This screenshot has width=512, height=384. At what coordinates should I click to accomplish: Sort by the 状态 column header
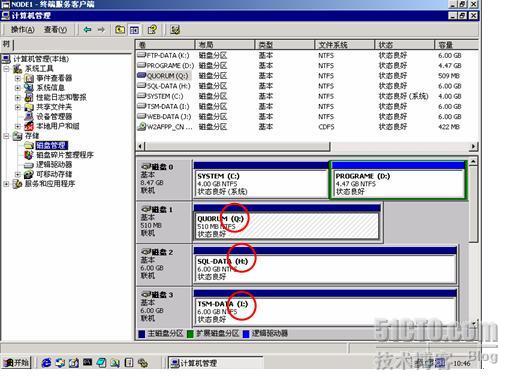coord(405,45)
